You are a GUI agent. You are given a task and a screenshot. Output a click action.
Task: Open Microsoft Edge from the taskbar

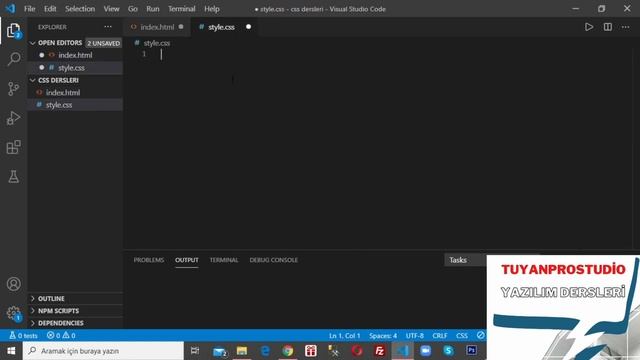click(265, 351)
